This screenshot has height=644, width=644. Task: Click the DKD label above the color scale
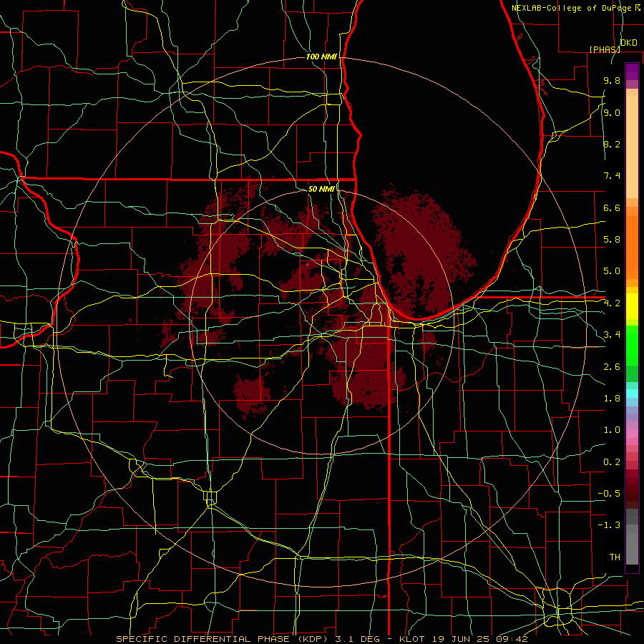(629, 43)
